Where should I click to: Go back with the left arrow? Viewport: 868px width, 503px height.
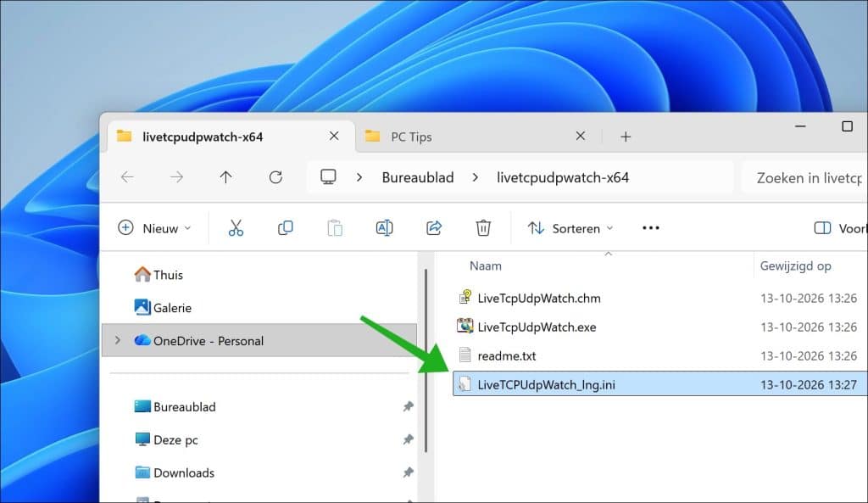pos(127,177)
